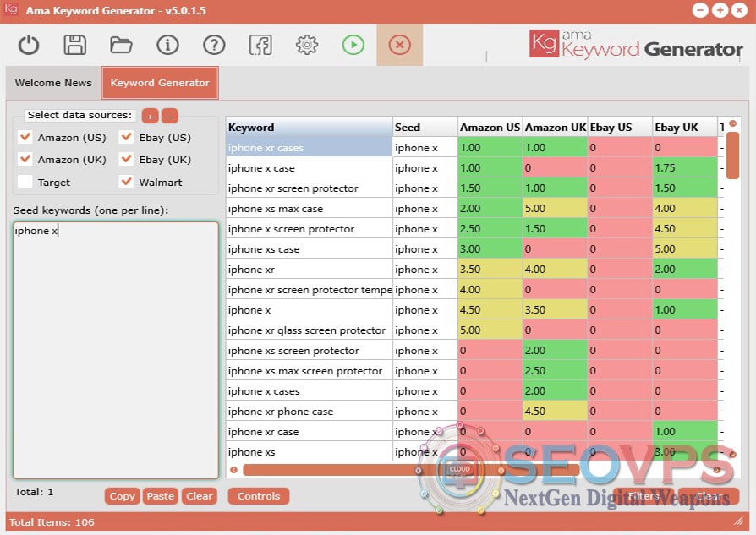Start generating with the green play icon
The width and height of the screenshot is (756, 535).
[353, 46]
